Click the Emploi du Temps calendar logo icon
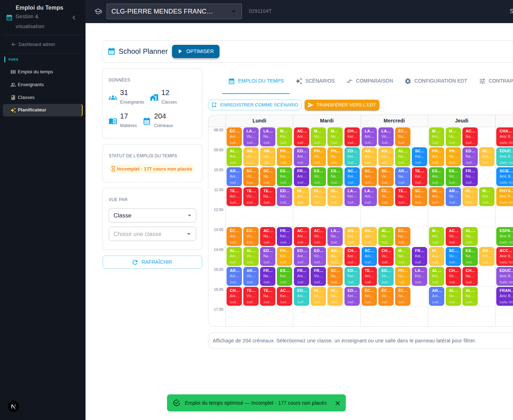 tap(9, 17)
